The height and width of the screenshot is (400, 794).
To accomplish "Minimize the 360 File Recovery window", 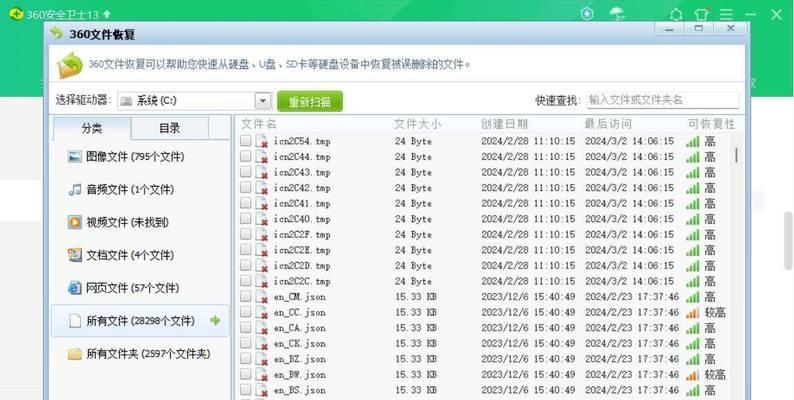I will (x=669, y=28).
